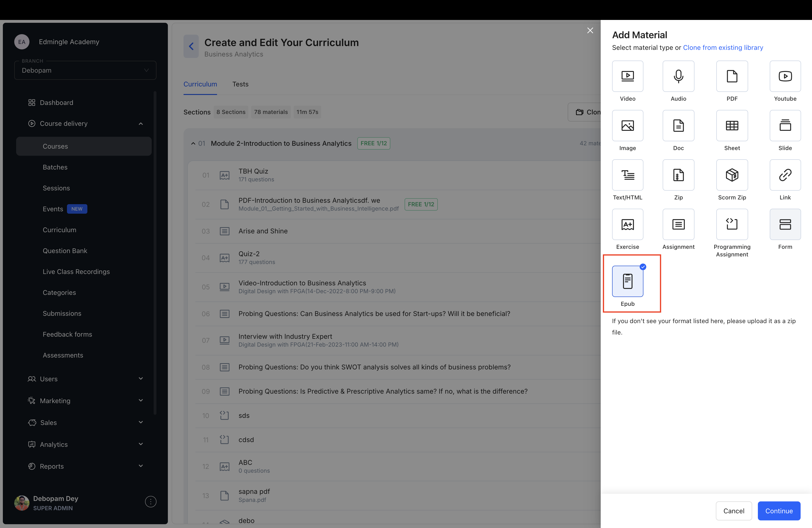This screenshot has width=812, height=528.
Task: Click the sidebar vertical scrollbar
Action: tap(155, 253)
